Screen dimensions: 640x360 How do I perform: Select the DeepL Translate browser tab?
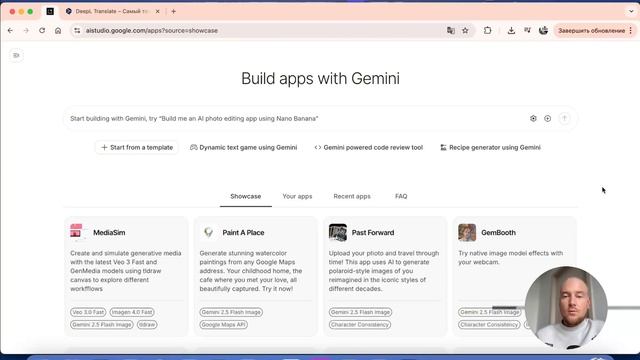point(112,11)
